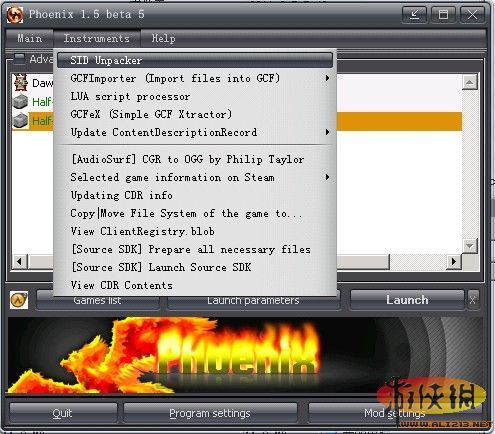495x434 pixels.
Task: Click the Quit button
Action: [63, 413]
